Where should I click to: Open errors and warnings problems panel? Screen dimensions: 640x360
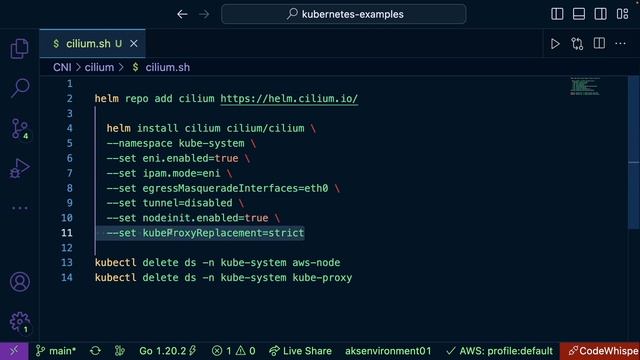tap(233, 351)
